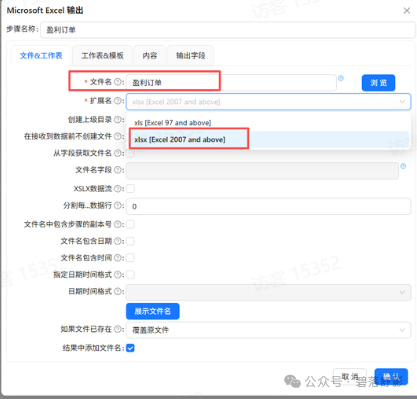This screenshot has width=417, height=399.
Task: Click the help icon next to 创建上级目录
Action: (117, 119)
